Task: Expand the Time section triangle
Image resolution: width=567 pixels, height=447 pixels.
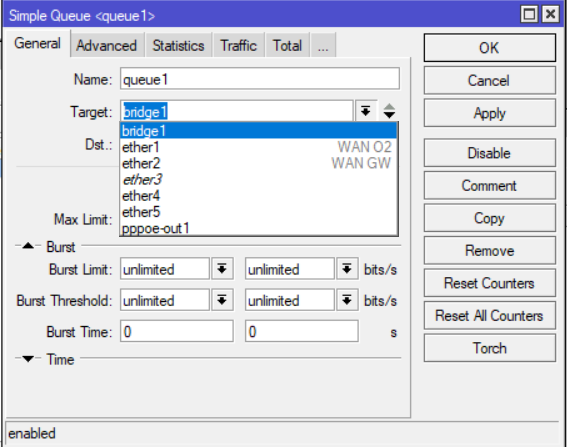Action: tap(28, 359)
